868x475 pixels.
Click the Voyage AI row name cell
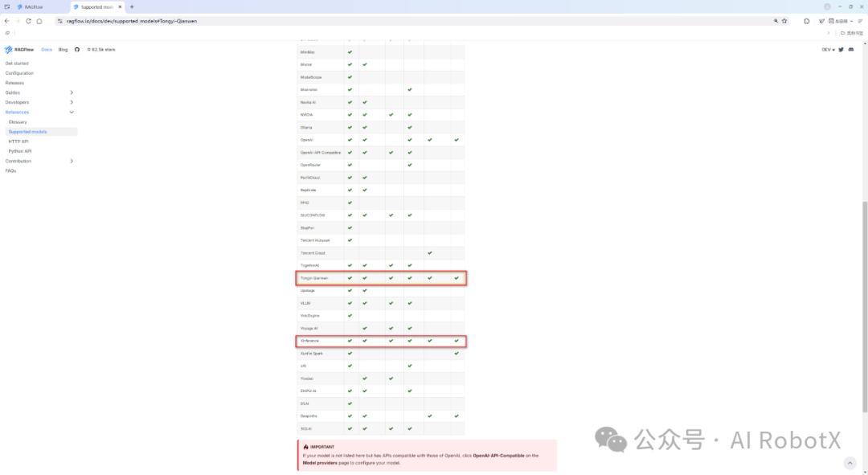321,328
